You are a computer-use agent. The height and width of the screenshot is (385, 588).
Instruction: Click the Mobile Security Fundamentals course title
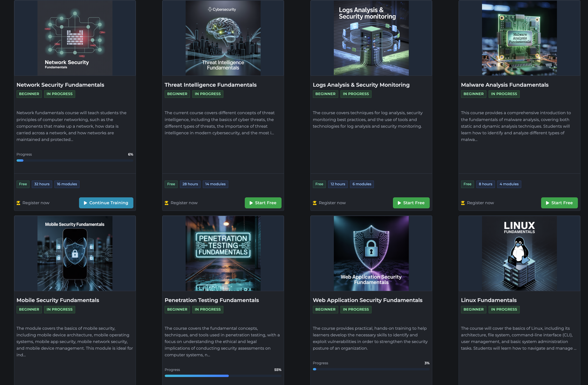[58, 300]
